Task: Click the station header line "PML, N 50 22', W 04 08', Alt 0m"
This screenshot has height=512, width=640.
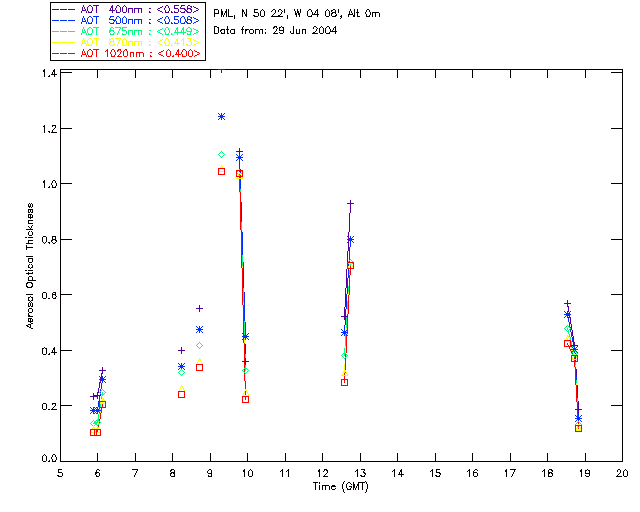Action: coord(297,14)
